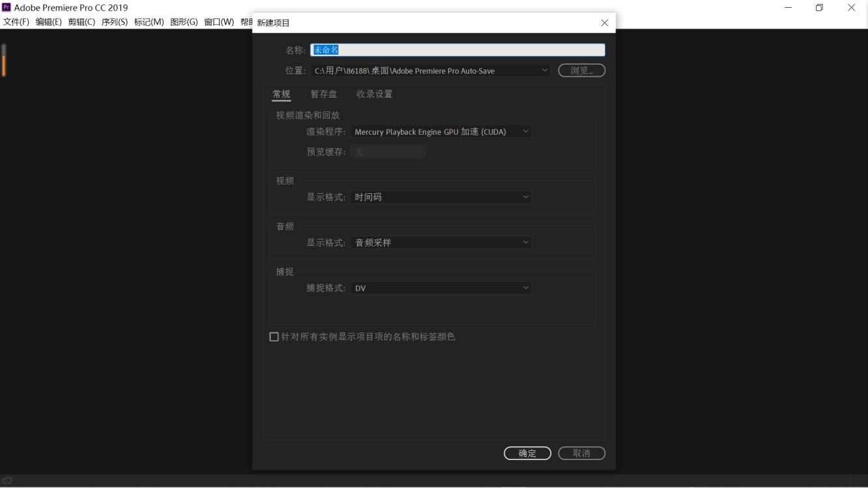The height and width of the screenshot is (488, 868).
Task: Cancel project creation via 取消 button
Action: (581, 453)
